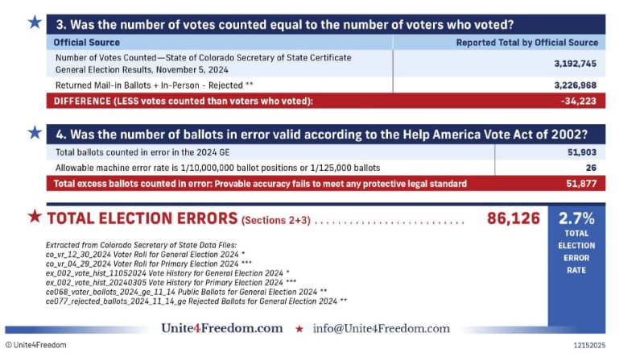644x357 pixels.
Task: Click the red star before Total Election Errors
Action: [35, 218]
